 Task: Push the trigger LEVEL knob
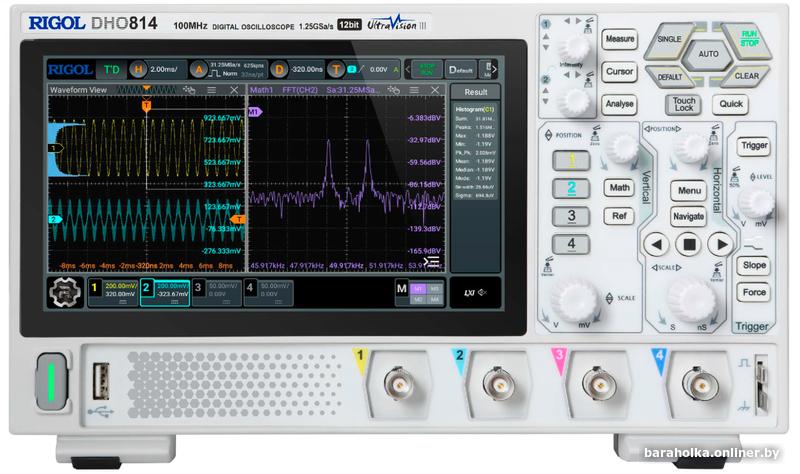[757, 202]
